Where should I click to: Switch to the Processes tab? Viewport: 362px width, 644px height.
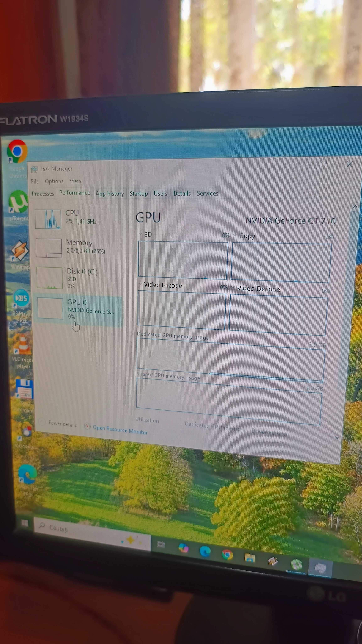[x=43, y=194]
